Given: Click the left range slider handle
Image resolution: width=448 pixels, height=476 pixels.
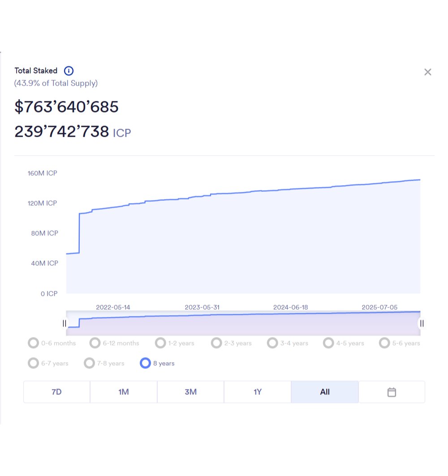Looking at the screenshot, I should pos(65,323).
